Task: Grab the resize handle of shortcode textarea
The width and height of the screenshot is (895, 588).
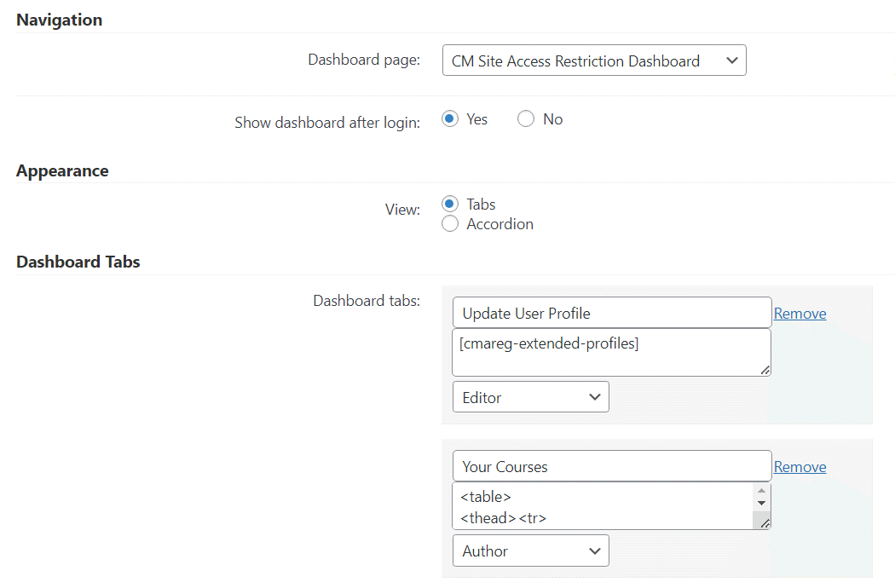Action: tap(765, 370)
